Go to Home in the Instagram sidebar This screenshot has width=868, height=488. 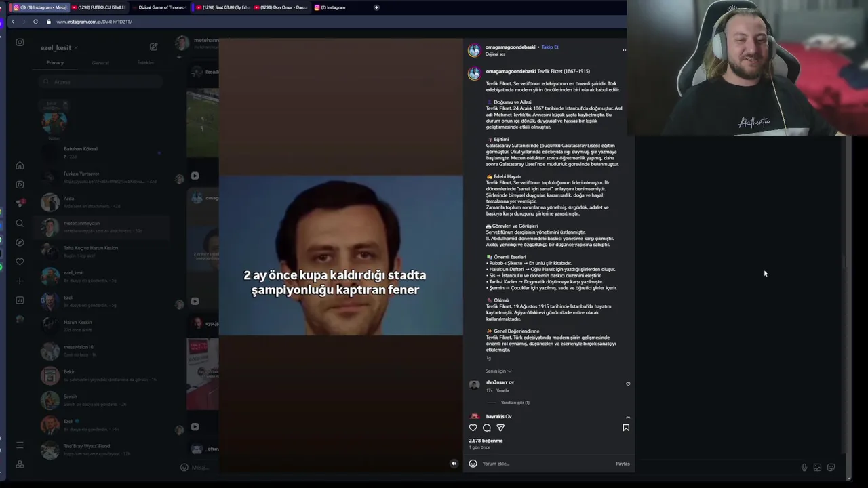point(20,165)
